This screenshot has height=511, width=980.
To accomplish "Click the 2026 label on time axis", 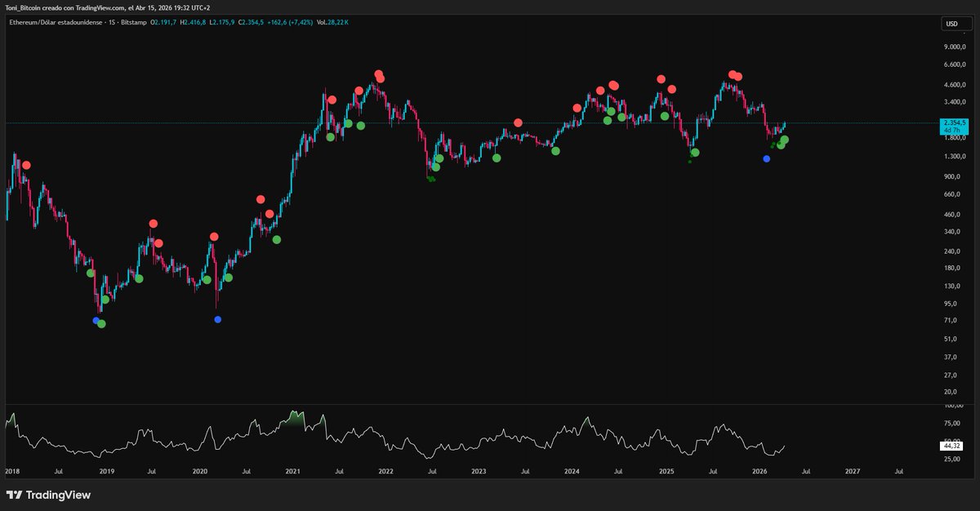I will [x=759, y=471].
